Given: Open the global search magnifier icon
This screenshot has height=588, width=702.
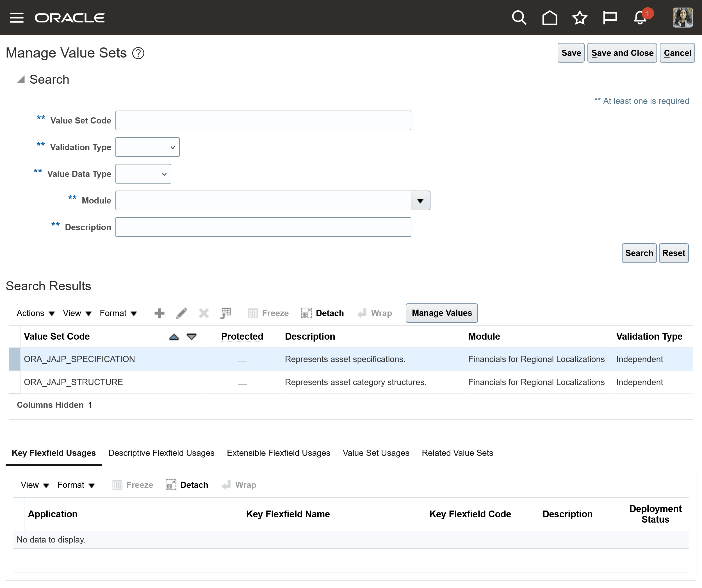Looking at the screenshot, I should pos(519,17).
